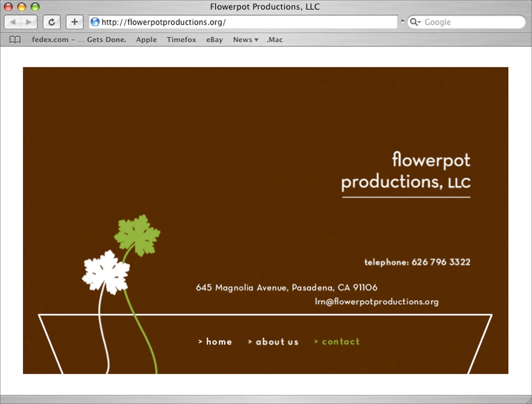Click the magnifying glass in the Google search field
The width and height of the screenshot is (532, 404).
(x=414, y=22)
